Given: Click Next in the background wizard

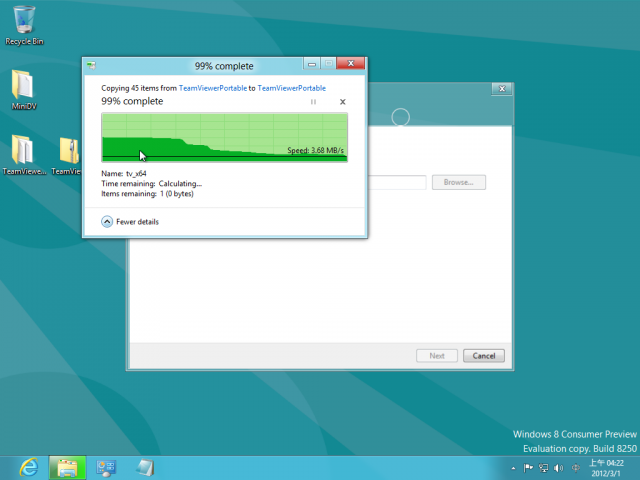Looking at the screenshot, I should 437,356.
